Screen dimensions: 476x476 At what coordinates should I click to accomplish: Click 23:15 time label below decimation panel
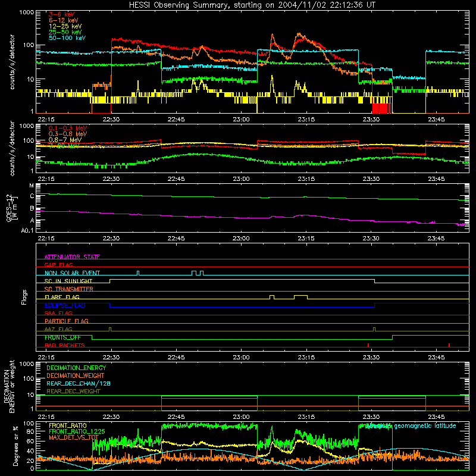[x=306, y=417]
